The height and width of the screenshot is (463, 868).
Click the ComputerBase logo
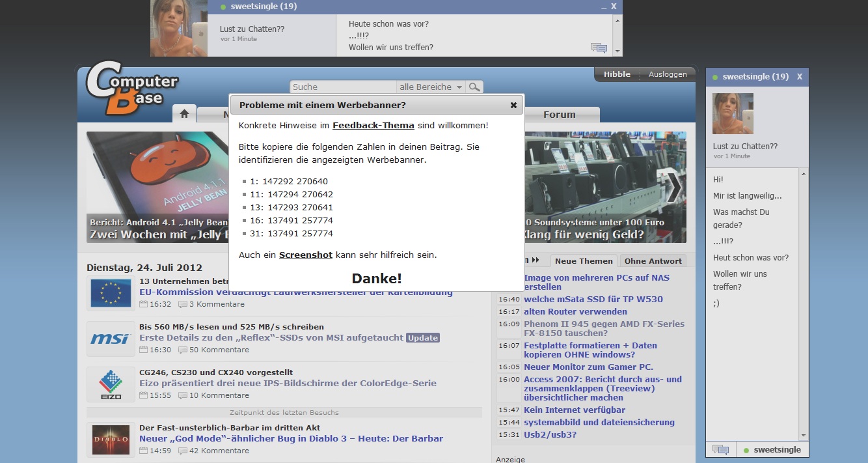(x=133, y=87)
